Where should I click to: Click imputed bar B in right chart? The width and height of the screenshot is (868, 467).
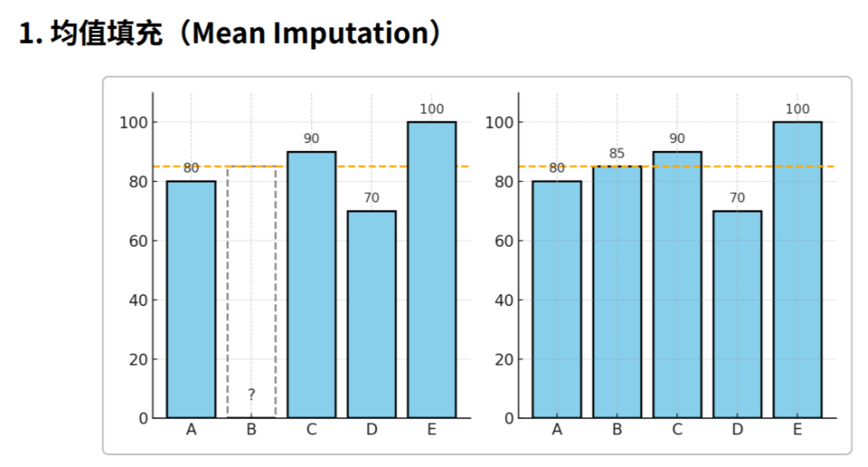[617, 292]
